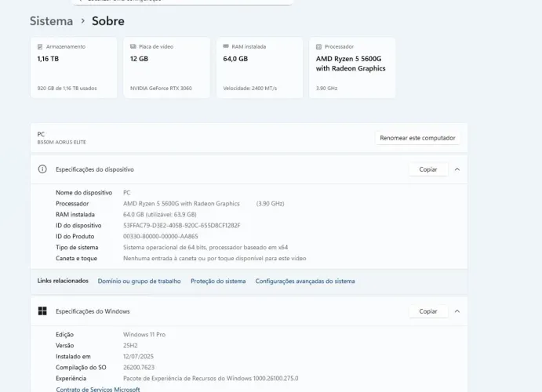The image size is (542, 392).
Task: Open Domínio ou grupo de trabalho link
Action: (x=139, y=281)
